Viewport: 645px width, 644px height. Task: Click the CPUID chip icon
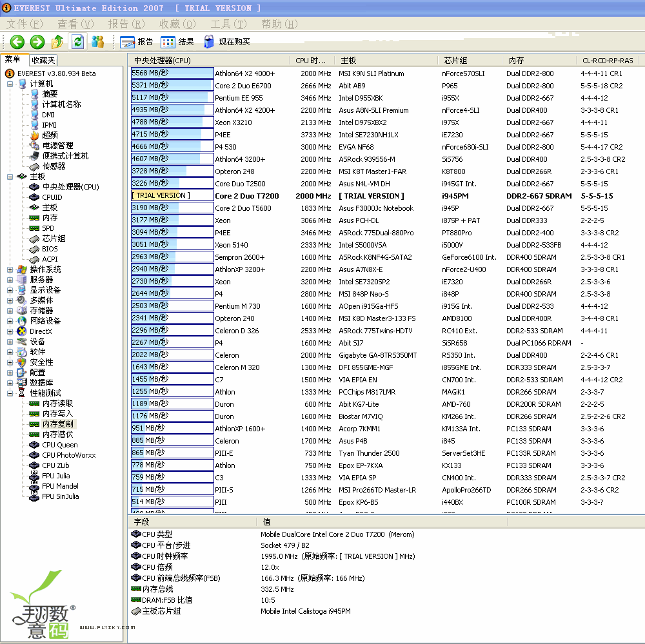pyautogui.click(x=35, y=197)
